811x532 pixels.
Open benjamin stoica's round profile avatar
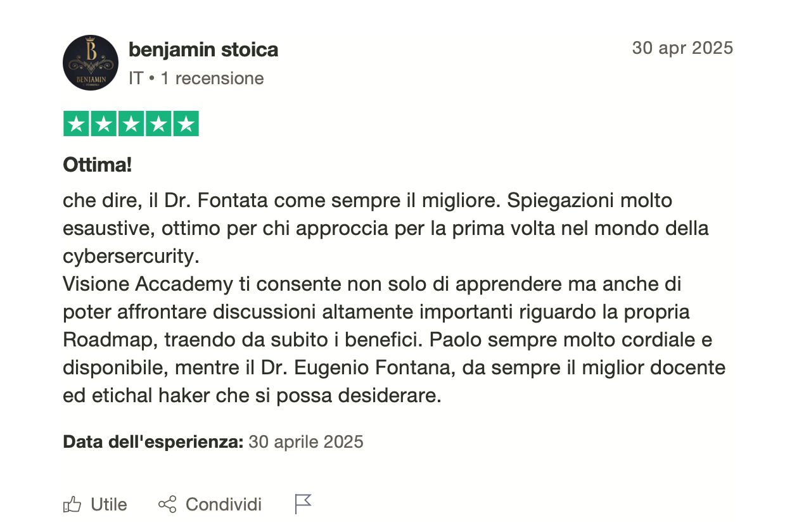pos(91,63)
